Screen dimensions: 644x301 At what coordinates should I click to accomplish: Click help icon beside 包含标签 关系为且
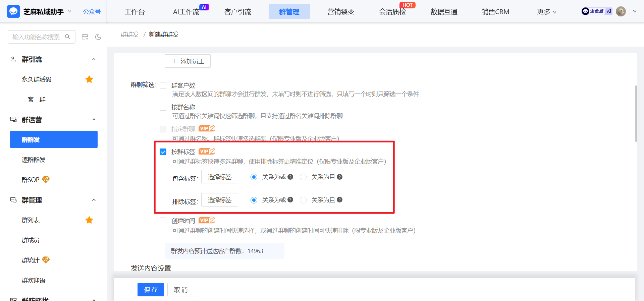click(339, 177)
